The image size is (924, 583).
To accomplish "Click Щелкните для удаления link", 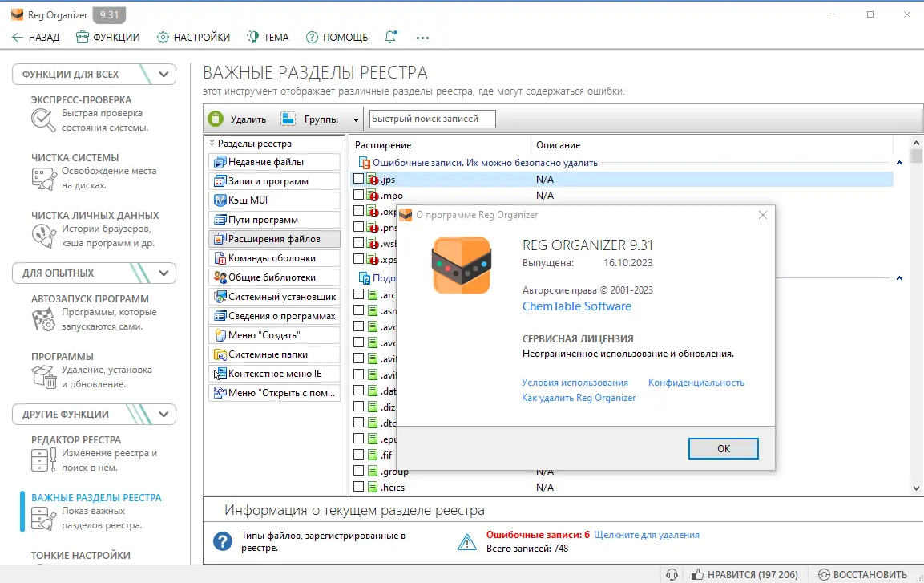I will [647, 535].
